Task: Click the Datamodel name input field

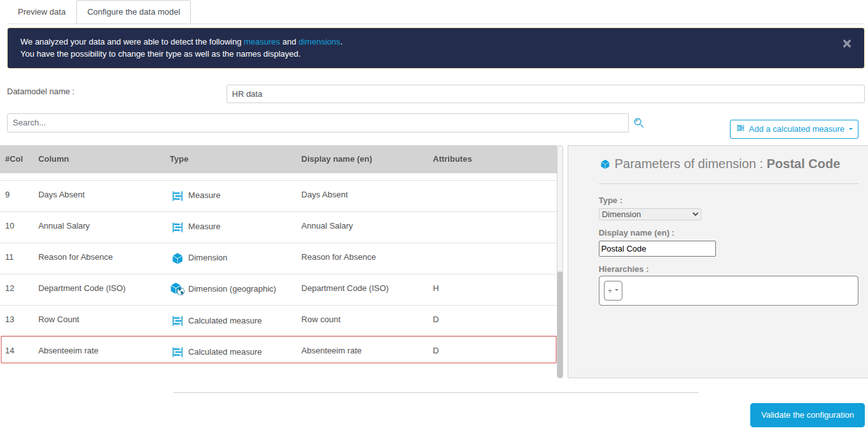Action: click(545, 94)
